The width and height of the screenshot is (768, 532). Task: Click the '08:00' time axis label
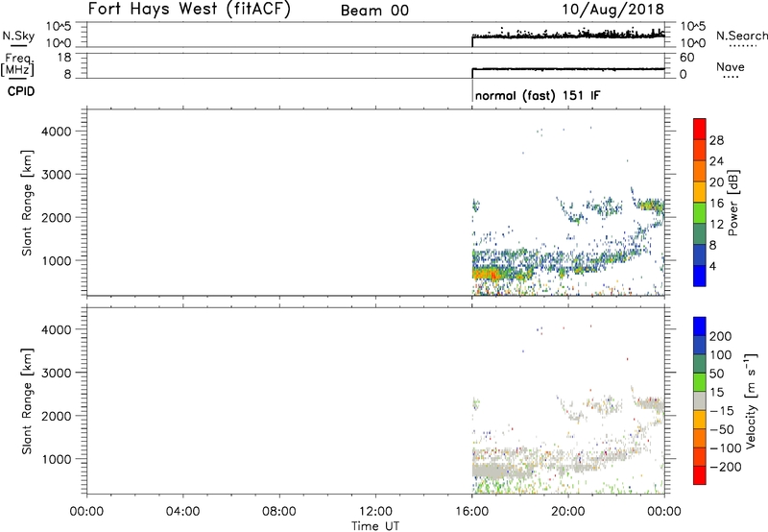click(279, 512)
